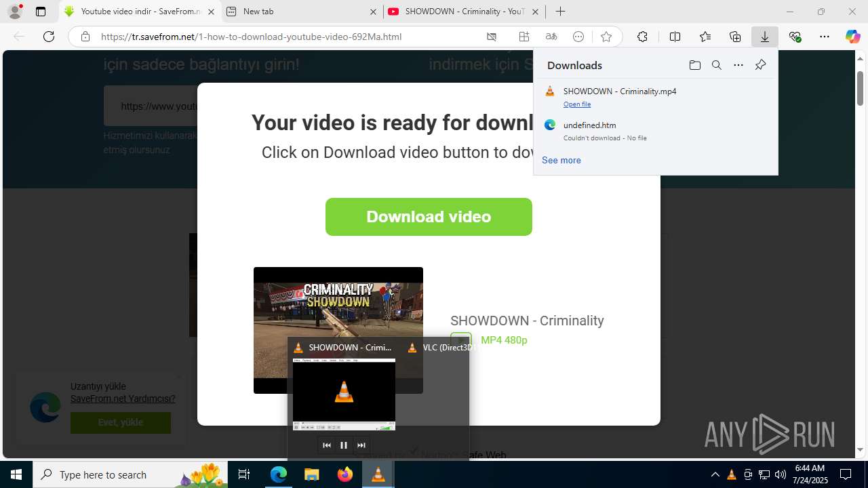
Task: Close the SHOWDOWN YouTube tab
Action: 535,12
